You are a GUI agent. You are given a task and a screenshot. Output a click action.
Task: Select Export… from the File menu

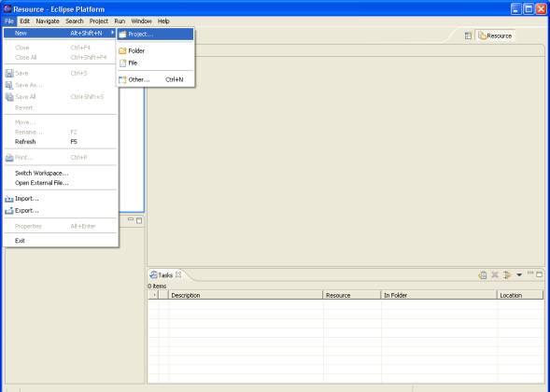[60, 211]
